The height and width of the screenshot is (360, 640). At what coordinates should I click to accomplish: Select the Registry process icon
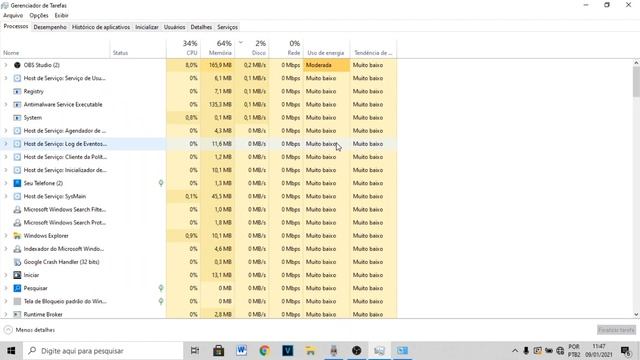[17, 91]
